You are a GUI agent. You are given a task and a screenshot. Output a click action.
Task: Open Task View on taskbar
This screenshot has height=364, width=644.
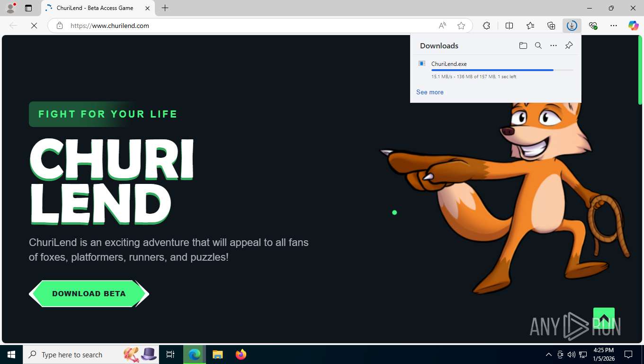[x=170, y=355]
